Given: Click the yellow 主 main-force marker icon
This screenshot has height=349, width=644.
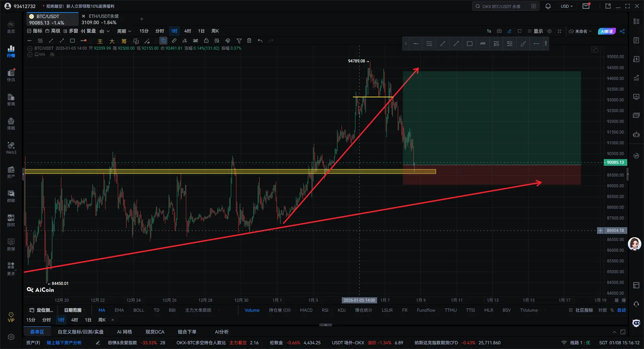Looking at the screenshot, I should coord(100,41).
